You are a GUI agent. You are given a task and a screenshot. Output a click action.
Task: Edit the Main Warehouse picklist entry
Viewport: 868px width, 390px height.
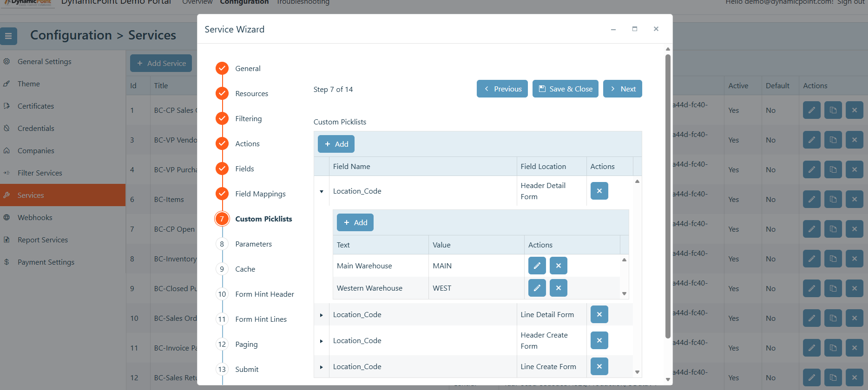pyautogui.click(x=537, y=266)
